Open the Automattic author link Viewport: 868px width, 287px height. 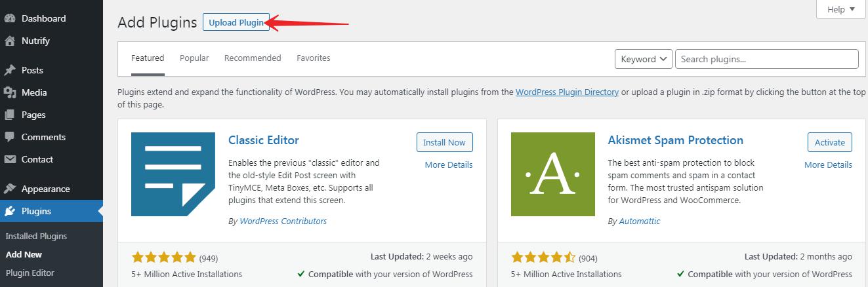(640, 221)
